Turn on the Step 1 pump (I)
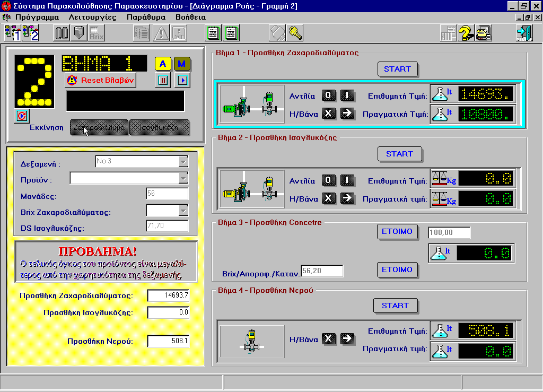Screen dimensions: 543x392 (x=347, y=96)
